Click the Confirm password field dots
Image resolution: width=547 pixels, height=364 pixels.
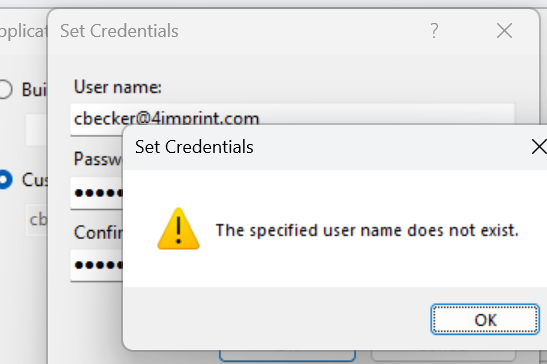[x=97, y=265]
